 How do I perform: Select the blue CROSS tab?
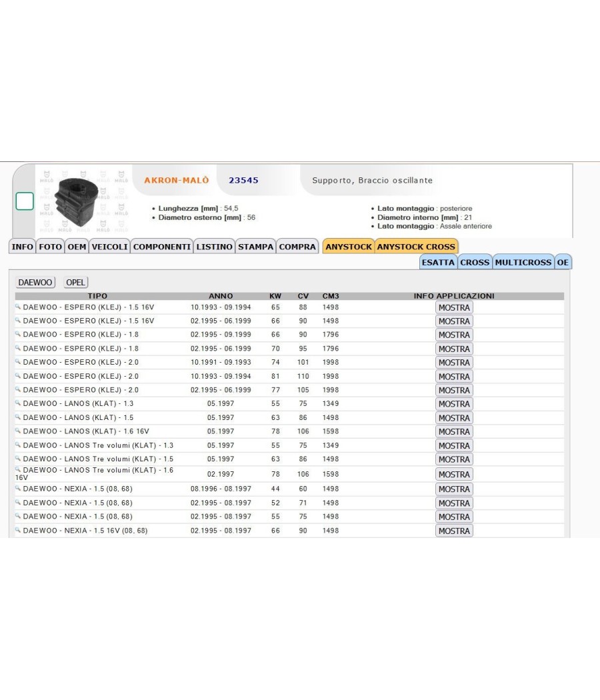tap(475, 262)
